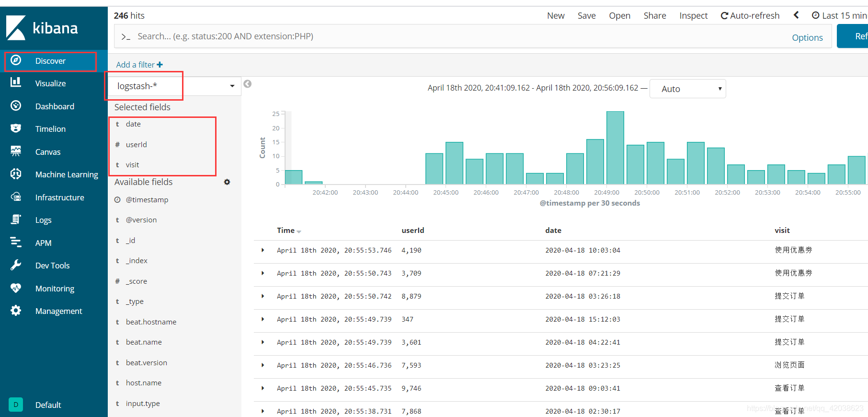Select the date field in Selected fields

coord(133,124)
